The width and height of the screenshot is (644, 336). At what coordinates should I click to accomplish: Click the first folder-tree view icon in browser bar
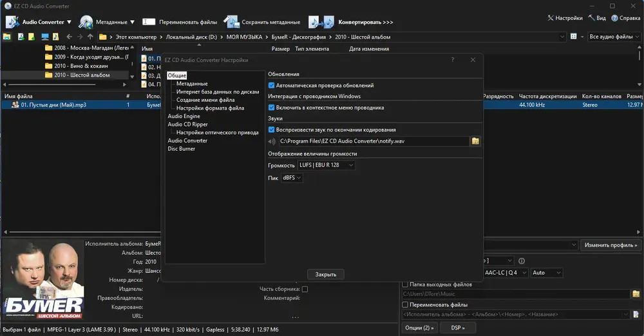click(7, 37)
